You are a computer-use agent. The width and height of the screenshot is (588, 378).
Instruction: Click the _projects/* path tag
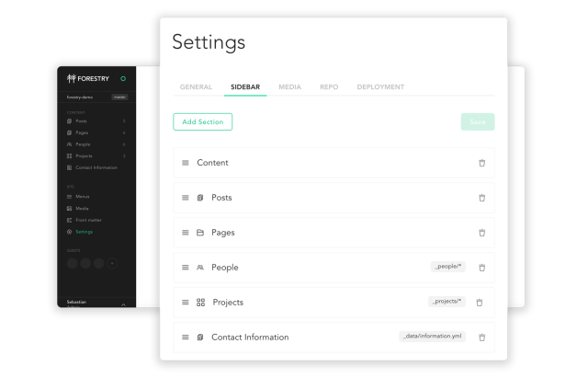(x=447, y=302)
